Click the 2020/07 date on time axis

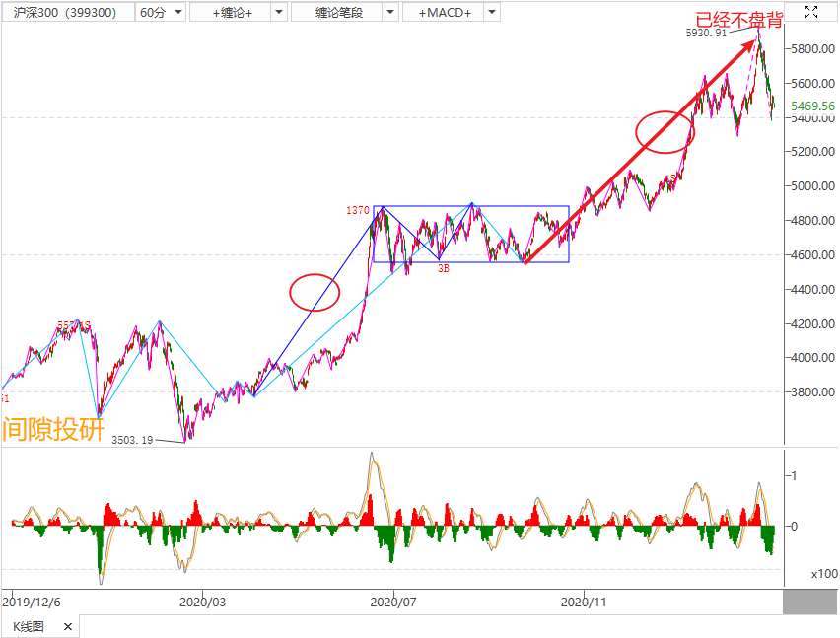pyautogui.click(x=393, y=600)
